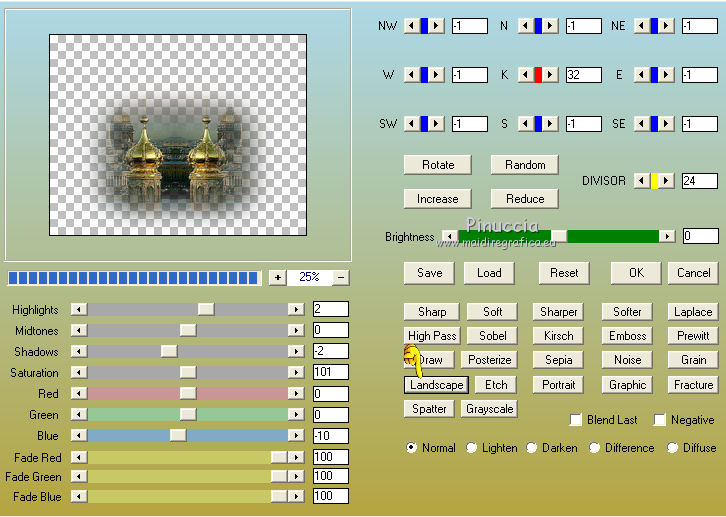Decrease the E kernel value arrow
726x517 pixels.
pyautogui.click(x=642, y=75)
